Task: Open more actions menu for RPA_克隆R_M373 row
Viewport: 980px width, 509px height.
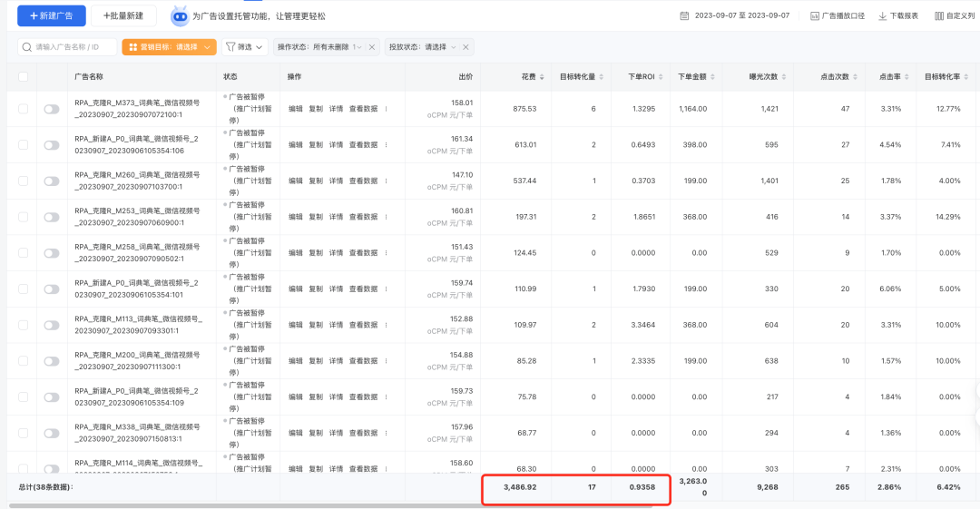Action: coord(386,109)
